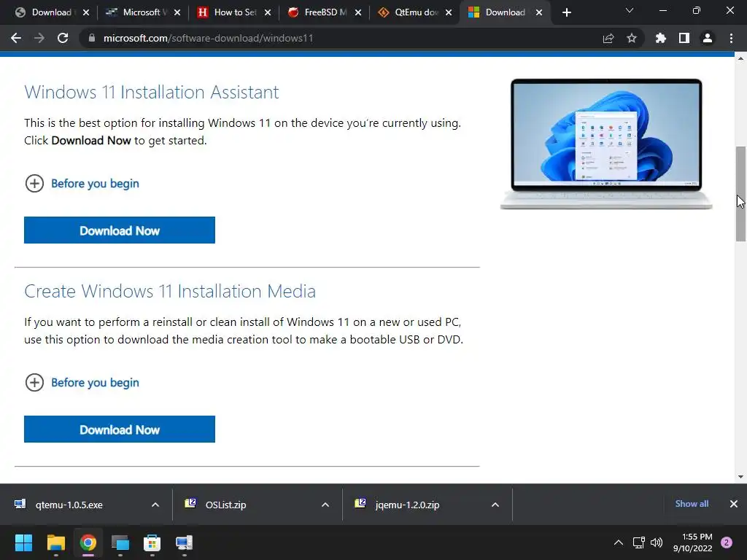Image resolution: width=747 pixels, height=560 pixels.
Task: Expand Before you begin under Installation Media
Action: (82, 382)
